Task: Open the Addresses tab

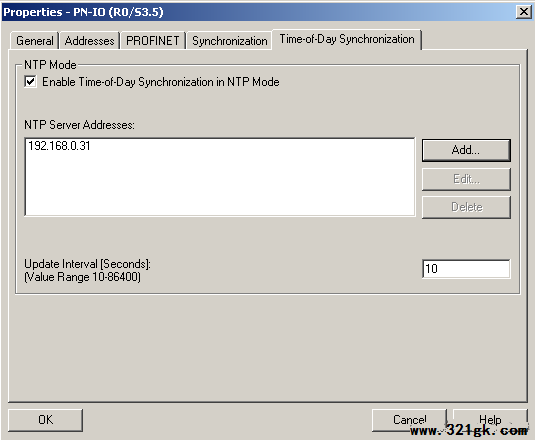Action: 89,41
